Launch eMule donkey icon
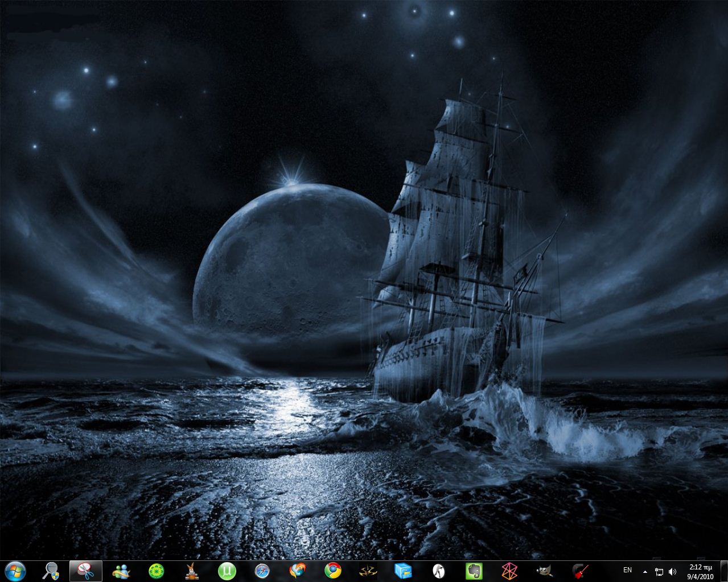Image resolution: width=728 pixels, height=582 pixels. [x=192, y=571]
